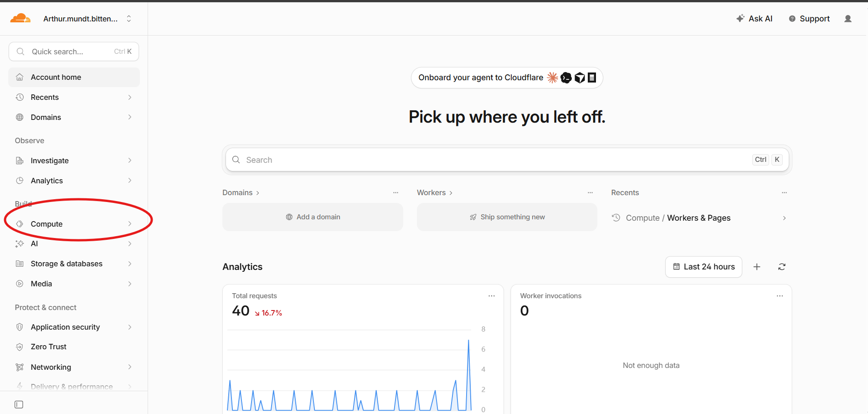The height and width of the screenshot is (414, 868).
Task: Open Application security menu item
Action: 74,327
